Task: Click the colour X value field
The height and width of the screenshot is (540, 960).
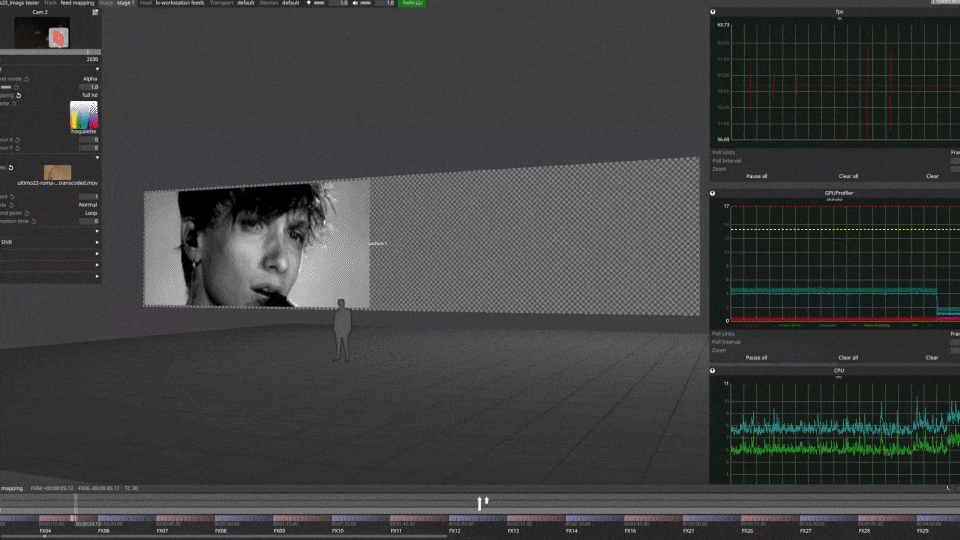Action: pyautogui.click(x=89, y=140)
